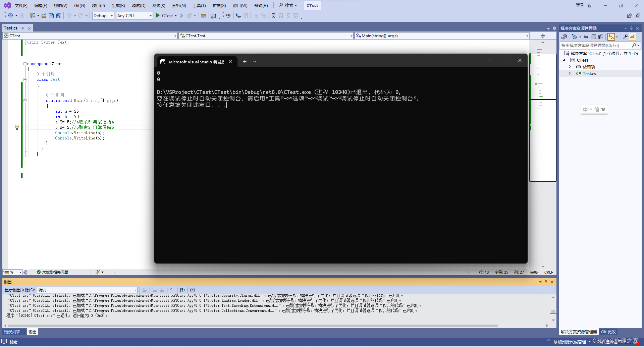Open the CTest.Test class navigation dropdown
This screenshot has width=644, height=347.
click(x=266, y=36)
